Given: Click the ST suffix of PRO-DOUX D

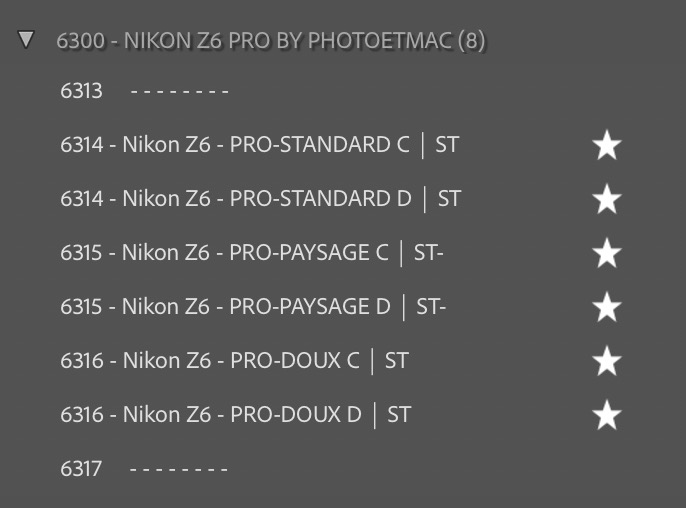Looking at the screenshot, I should (399, 415).
